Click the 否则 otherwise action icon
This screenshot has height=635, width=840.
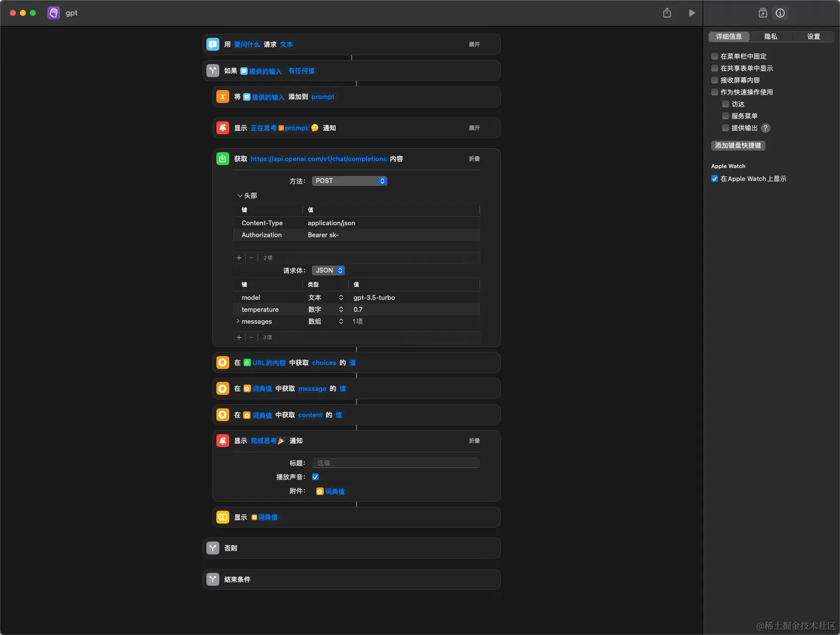click(x=213, y=548)
